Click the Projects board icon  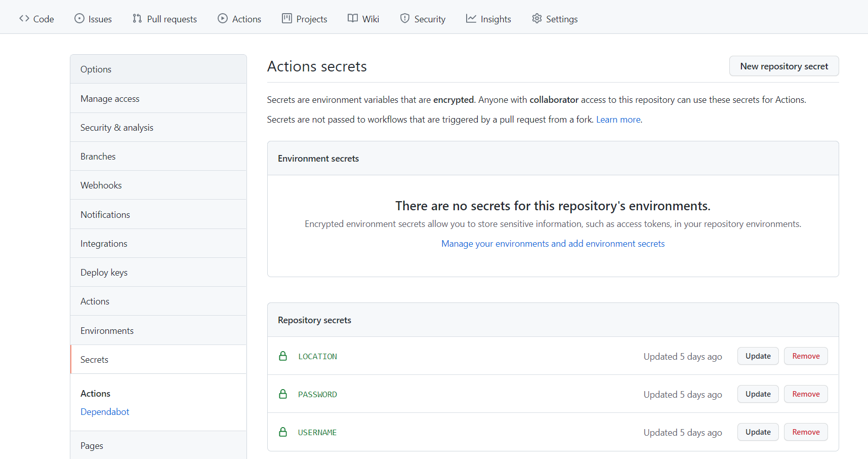(287, 19)
